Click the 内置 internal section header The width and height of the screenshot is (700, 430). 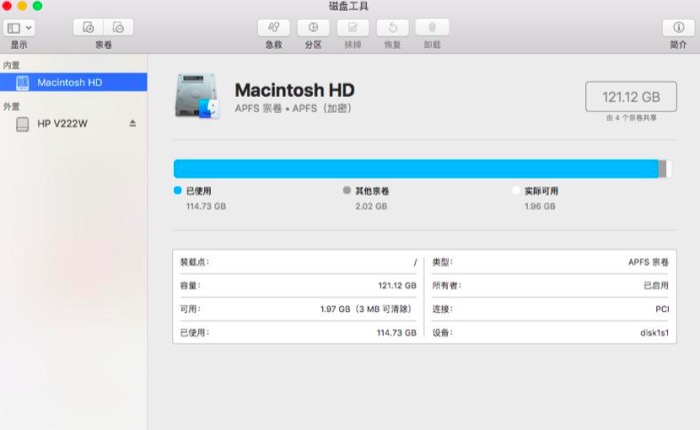(x=12, y=66)
